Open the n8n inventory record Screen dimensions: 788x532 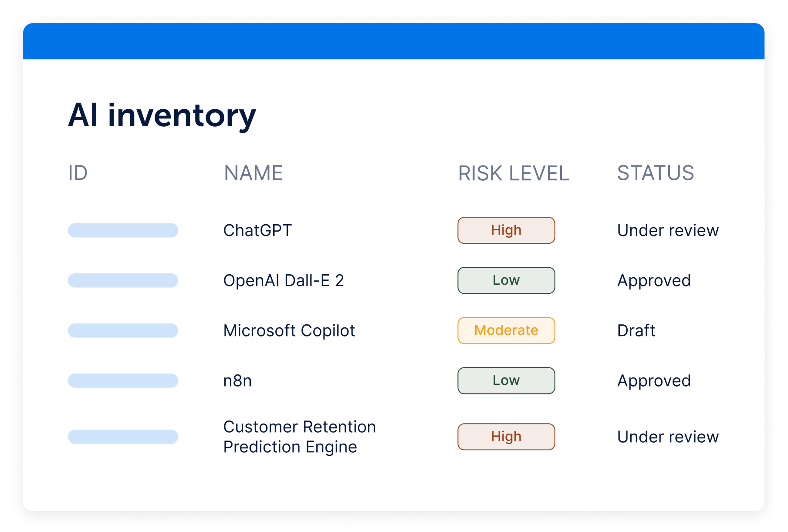[236, 380]
